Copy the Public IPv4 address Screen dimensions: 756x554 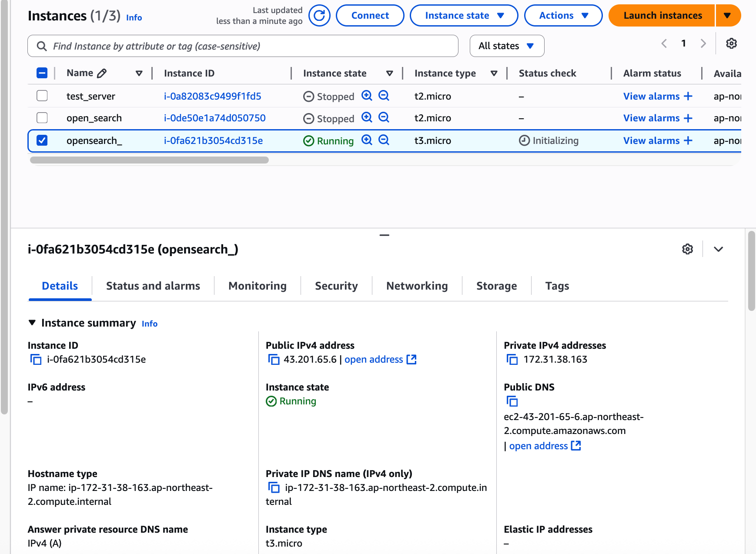tap(274, 360)
